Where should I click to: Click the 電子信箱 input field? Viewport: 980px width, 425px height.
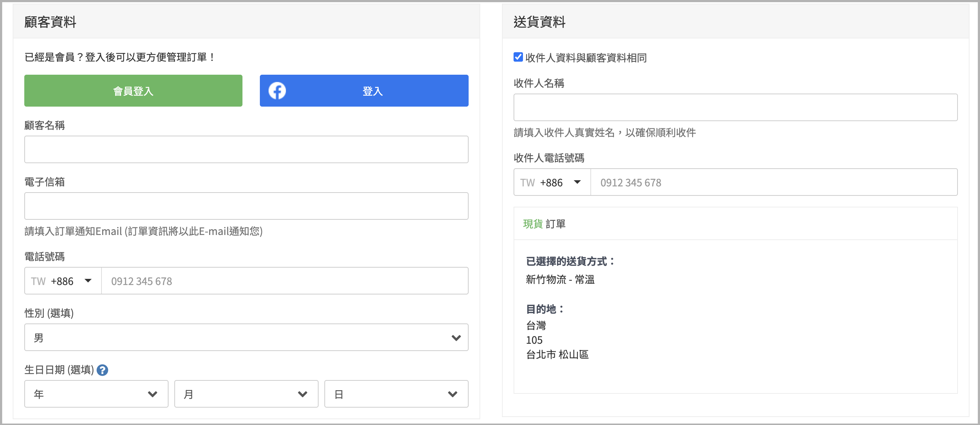(246, 206)
